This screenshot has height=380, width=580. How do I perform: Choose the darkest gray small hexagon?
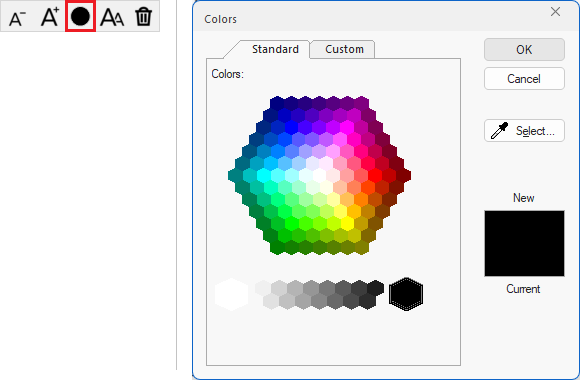375,288
